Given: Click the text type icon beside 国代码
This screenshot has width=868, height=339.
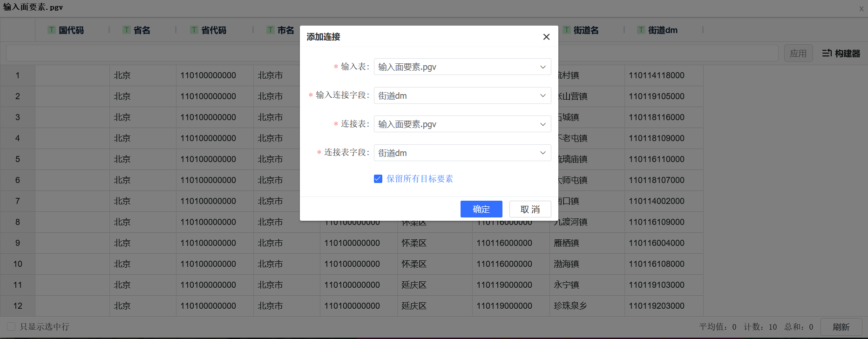Looking at the screenshot, I should (x=52, y=30).
